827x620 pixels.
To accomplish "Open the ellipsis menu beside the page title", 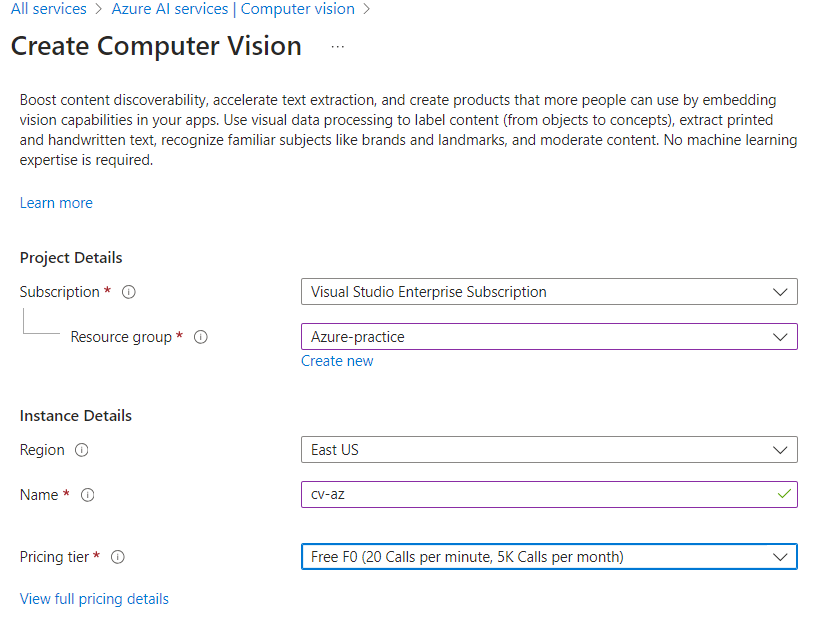I will coord(337,47).
